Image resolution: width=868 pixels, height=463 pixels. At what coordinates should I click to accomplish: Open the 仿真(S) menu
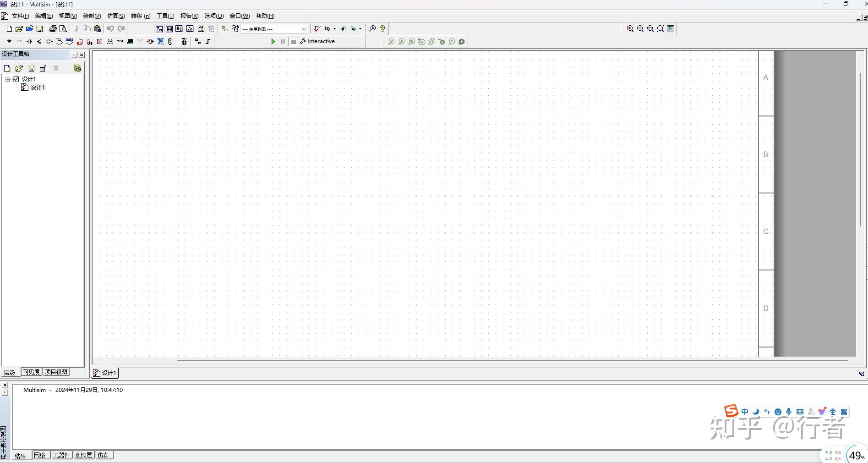(115, 16)
